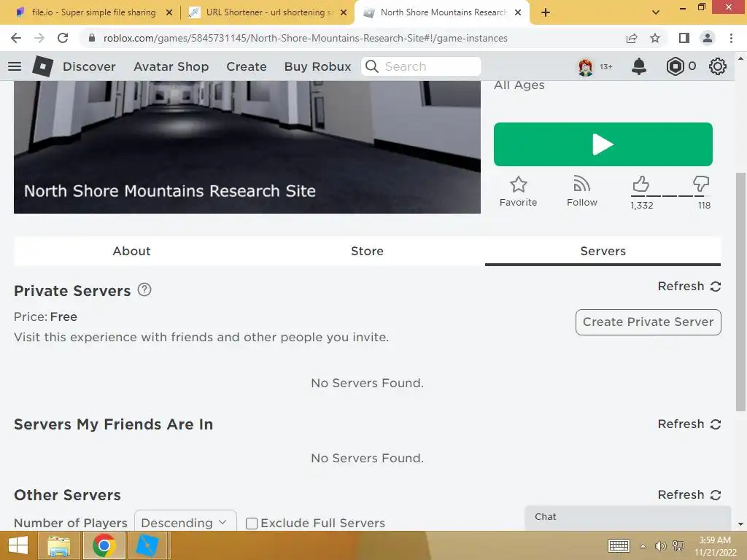Switch to the Store tab
The height and width of the screenshot is (560, 747).
tap(367, 251)
